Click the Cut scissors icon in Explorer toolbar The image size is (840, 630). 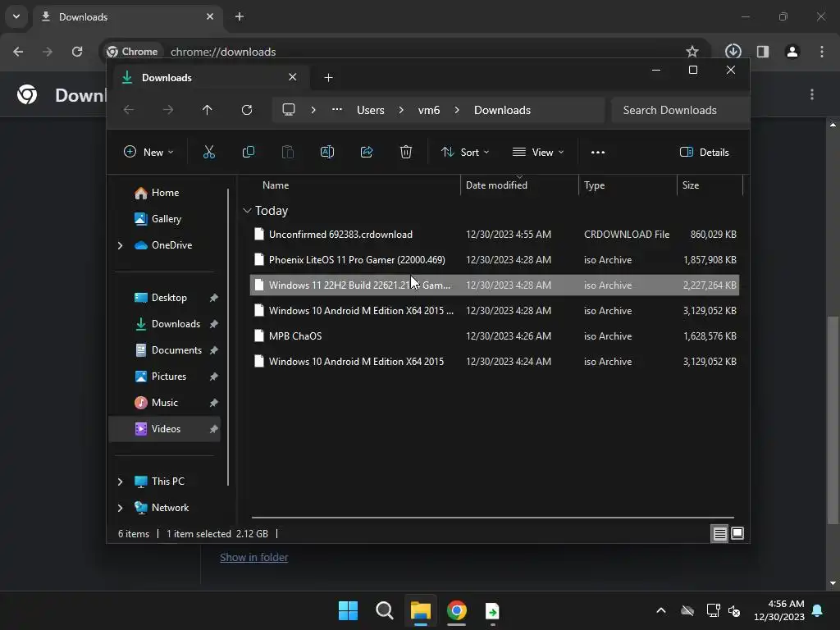[209, 152]
